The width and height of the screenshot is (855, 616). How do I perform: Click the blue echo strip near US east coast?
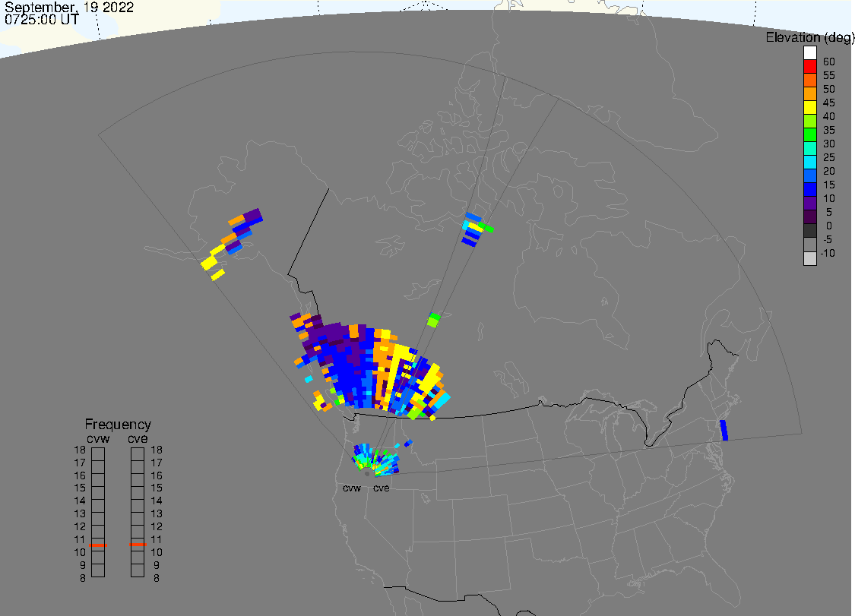click(x=724, y=430)
